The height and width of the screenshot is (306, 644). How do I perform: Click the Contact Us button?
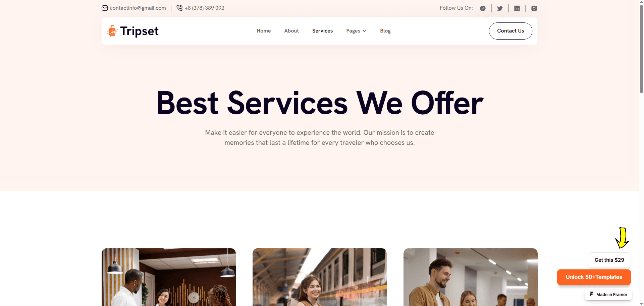[511, 31]
